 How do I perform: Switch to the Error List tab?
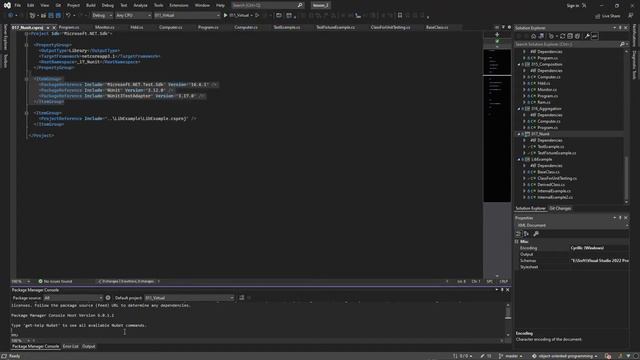(71, 347)
